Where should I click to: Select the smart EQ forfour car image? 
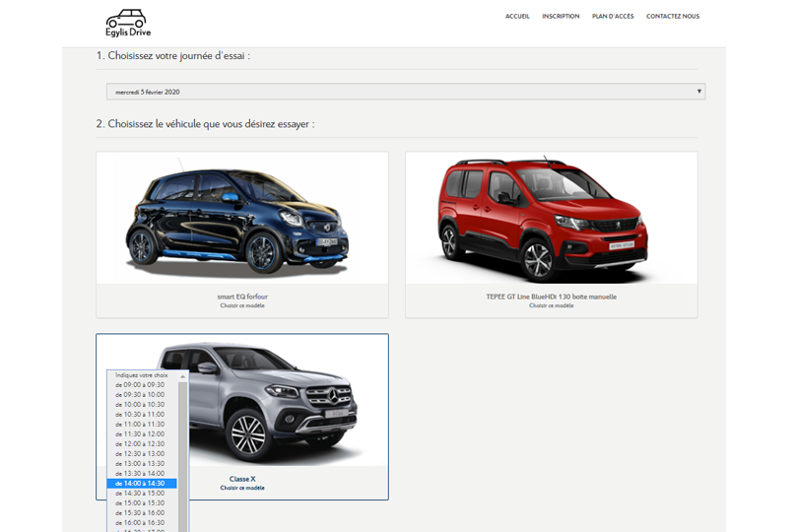click(x=242, y=218)
